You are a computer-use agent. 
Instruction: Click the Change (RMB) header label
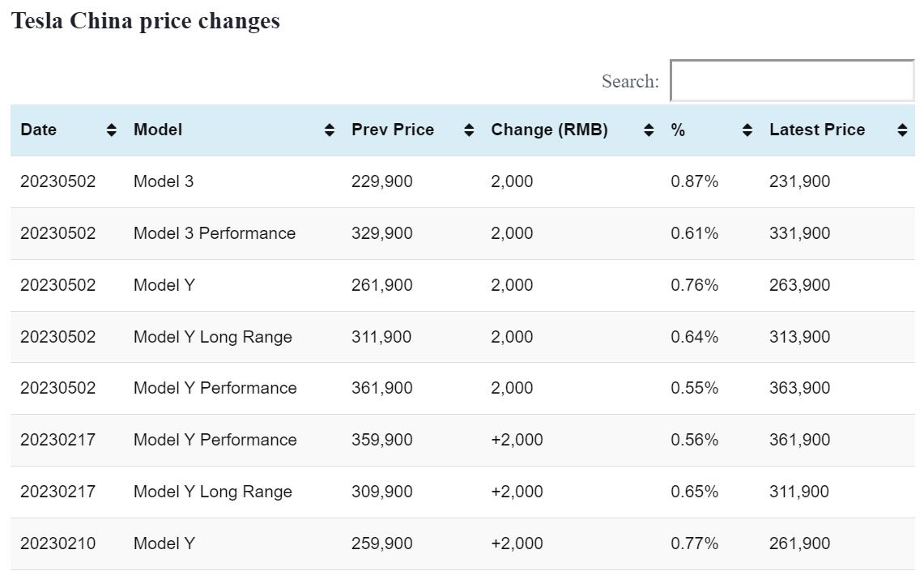(549, 130)
